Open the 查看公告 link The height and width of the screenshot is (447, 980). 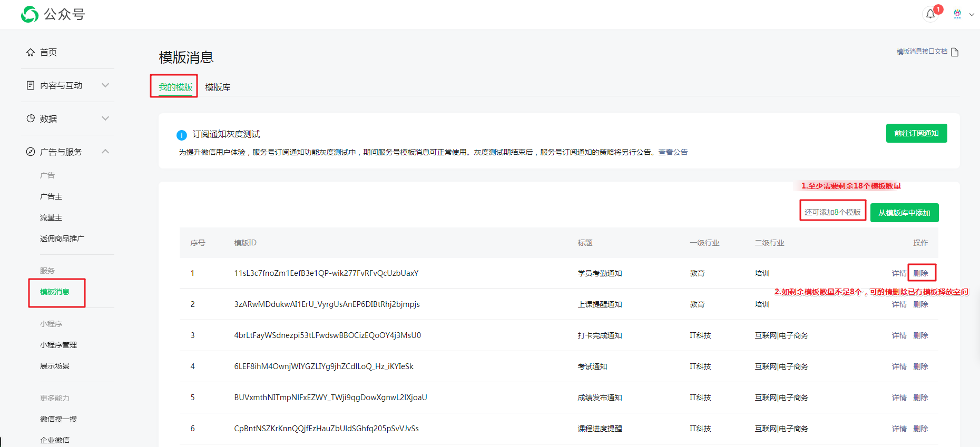(x=673, y=152)
